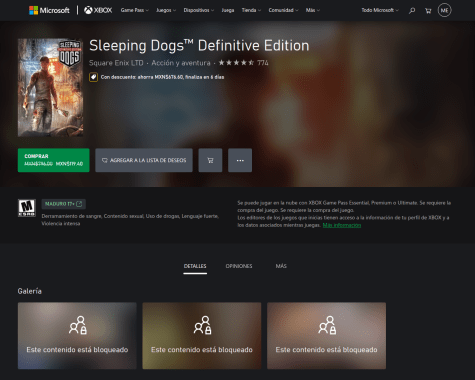Screen dimensions: 475x380
Task: Open the first blocked gallery thumbnail
Action: 77,336
